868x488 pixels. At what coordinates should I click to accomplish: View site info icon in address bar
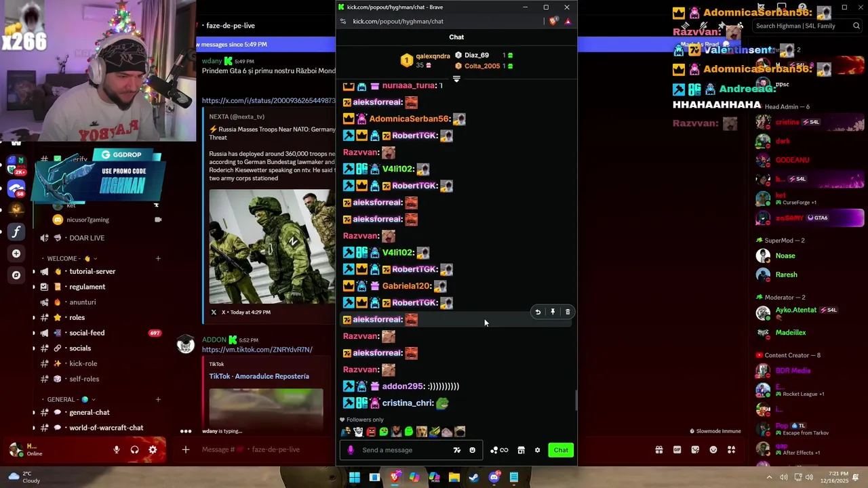[x=343, y=21]
